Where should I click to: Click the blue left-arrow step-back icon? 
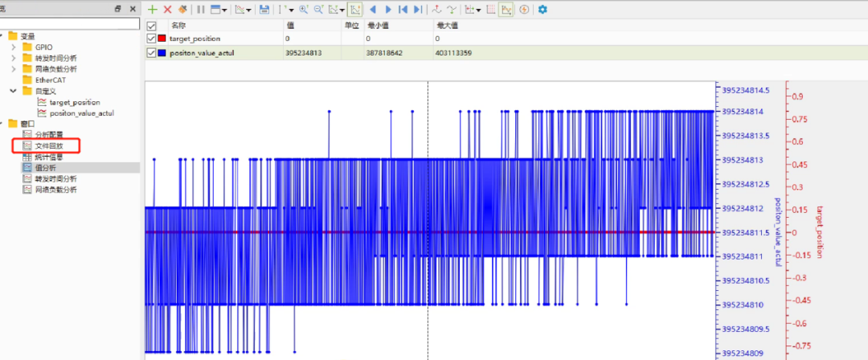(373, 10)
